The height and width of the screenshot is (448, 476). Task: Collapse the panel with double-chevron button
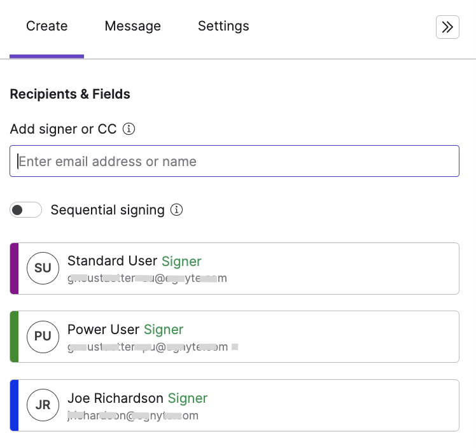[x=447, y=27]
